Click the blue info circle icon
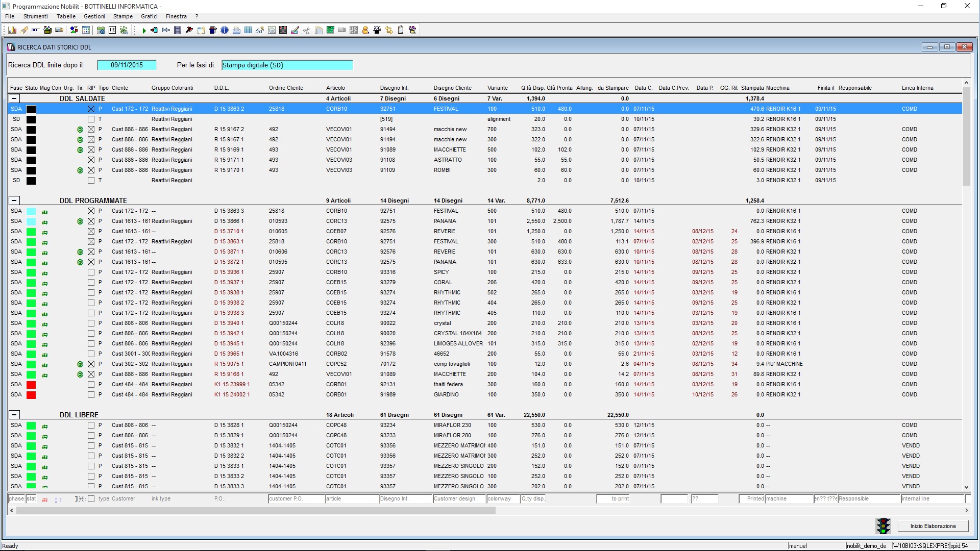This screenshot has height=551, width=980. pos(225,30)
